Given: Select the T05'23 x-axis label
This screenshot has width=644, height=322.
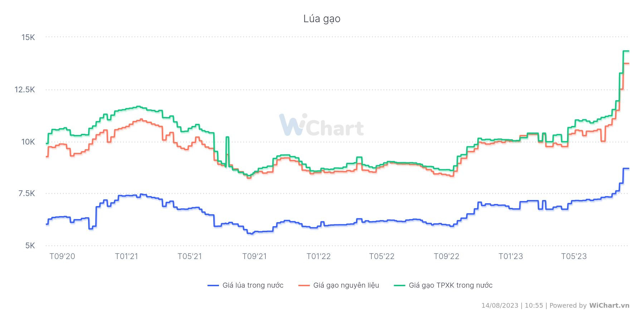Looking at the screenshot, I should (x=574, y=257).
